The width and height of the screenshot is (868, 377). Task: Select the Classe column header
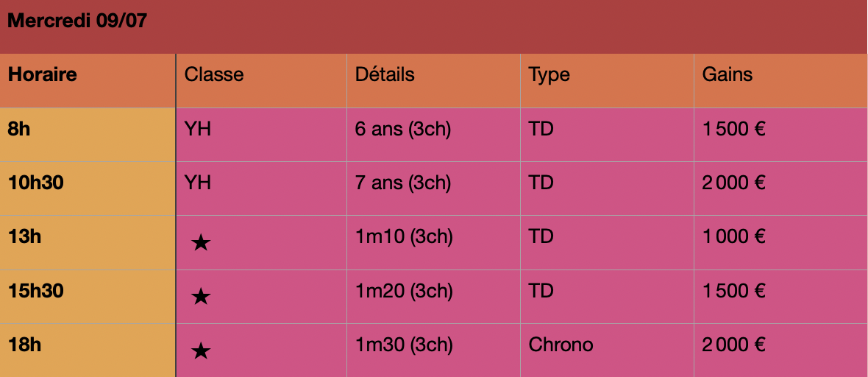[261, 81]
